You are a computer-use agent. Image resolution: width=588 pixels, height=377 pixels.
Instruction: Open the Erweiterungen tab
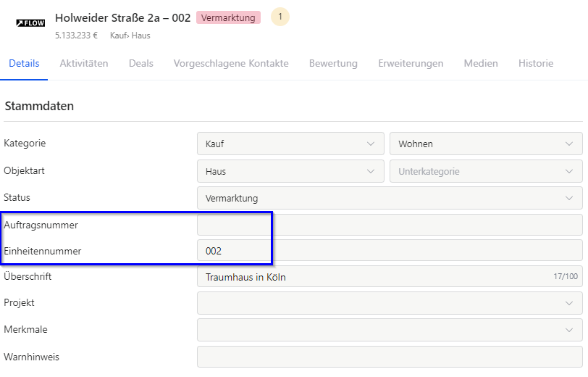coord(411,64)
